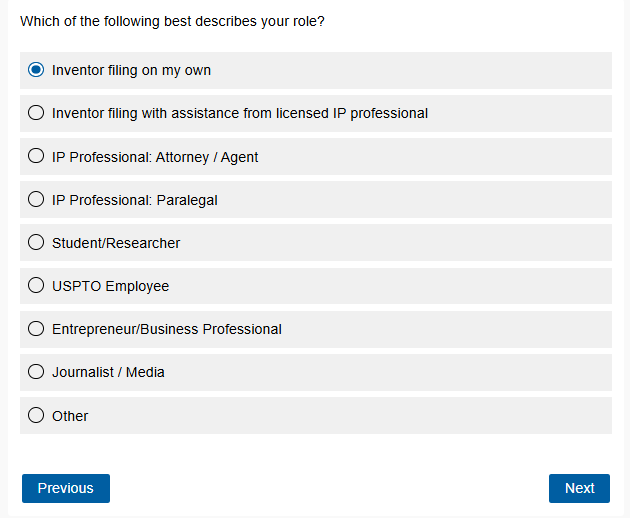Click the 'Journalist / Media' label text

point(108,372)
